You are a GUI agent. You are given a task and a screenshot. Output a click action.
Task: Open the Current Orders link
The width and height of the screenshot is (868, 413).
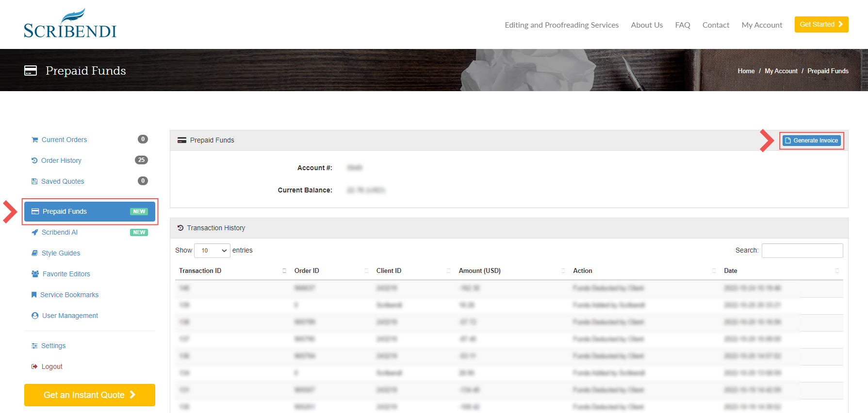pyautogui.click(x=64, y=140)
